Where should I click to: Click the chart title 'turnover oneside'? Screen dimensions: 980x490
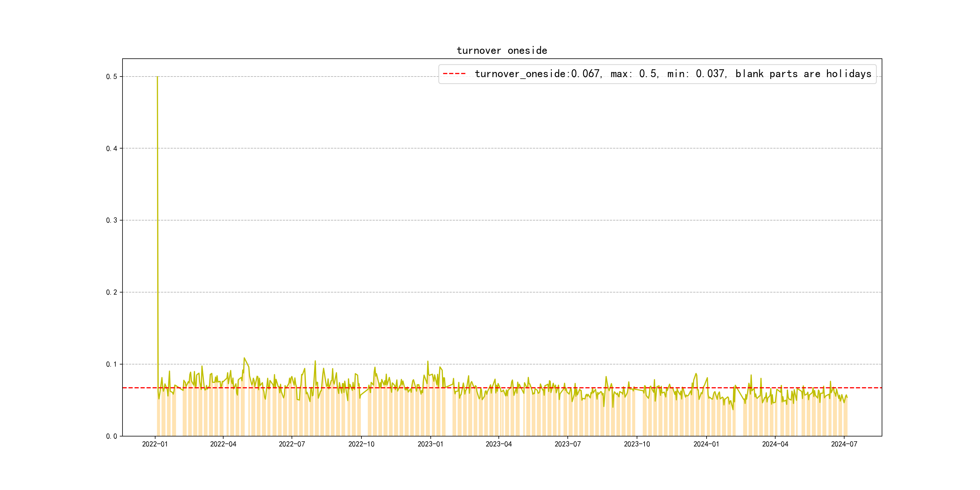(x=502, y=51)
